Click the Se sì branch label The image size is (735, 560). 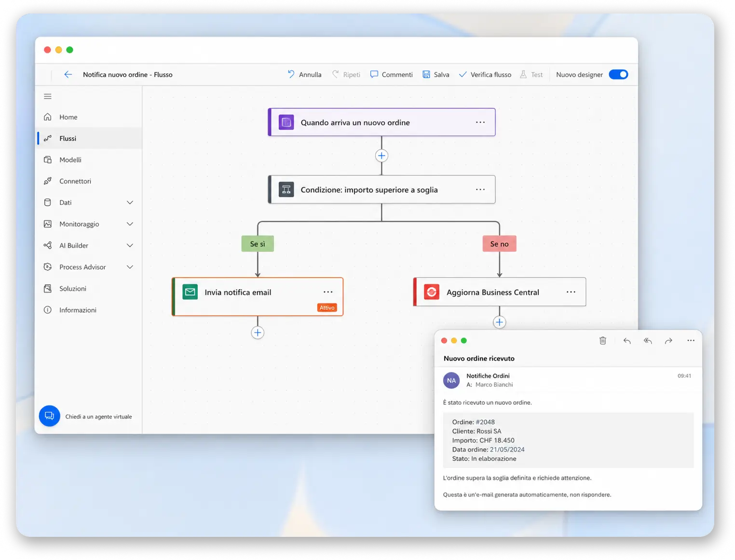(258, 244)
